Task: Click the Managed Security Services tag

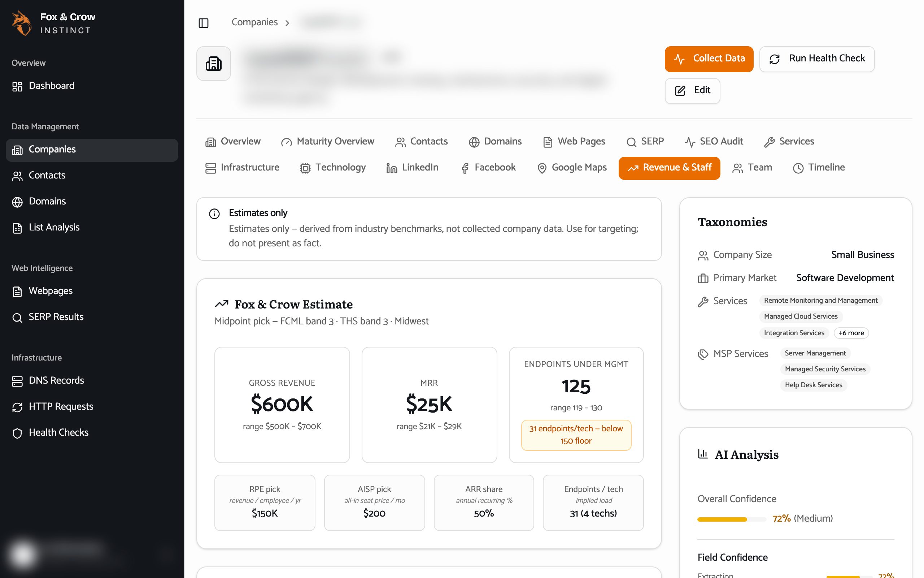Action: click(x=825, y=369)
